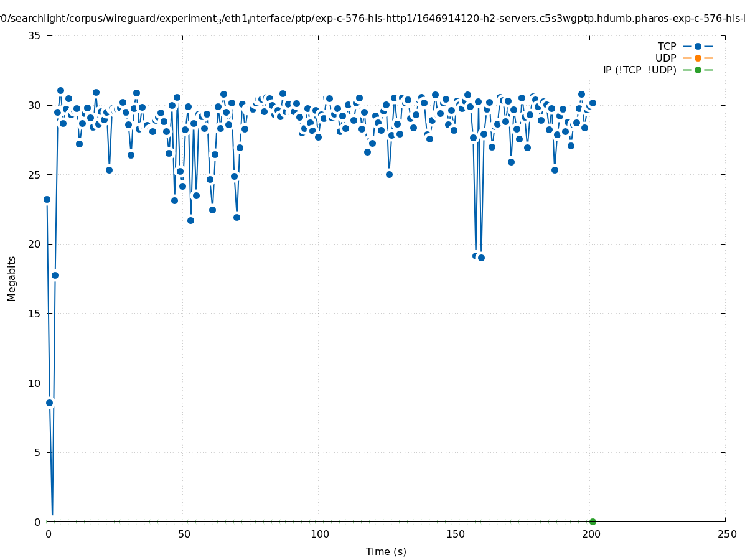Screen dimensions: 745x560
Task: Click the 10 tick label on y-axis
Action: click(35, 383)
